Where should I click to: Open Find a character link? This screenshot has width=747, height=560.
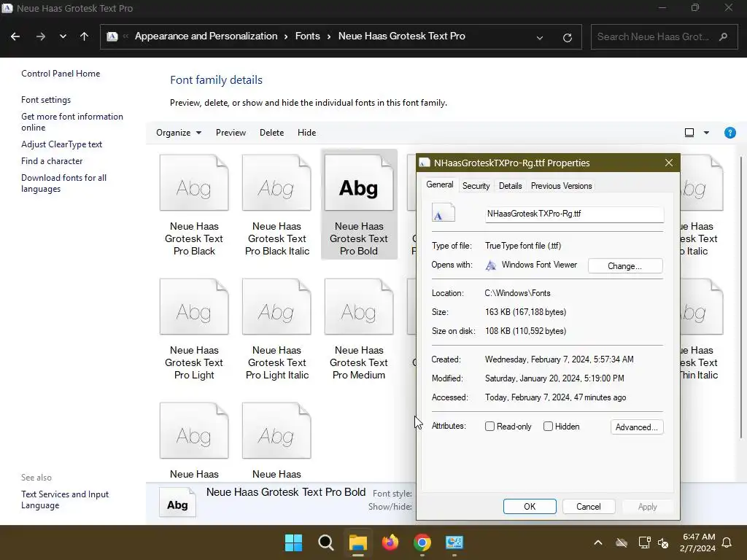(x=52, y=161)
